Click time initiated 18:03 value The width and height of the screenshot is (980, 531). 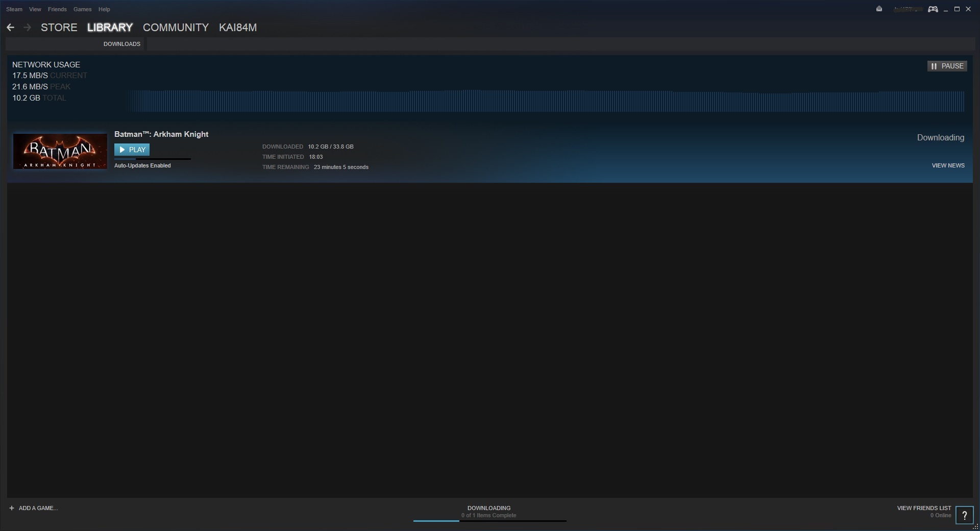pyautogui.click(x=316, y=157)
